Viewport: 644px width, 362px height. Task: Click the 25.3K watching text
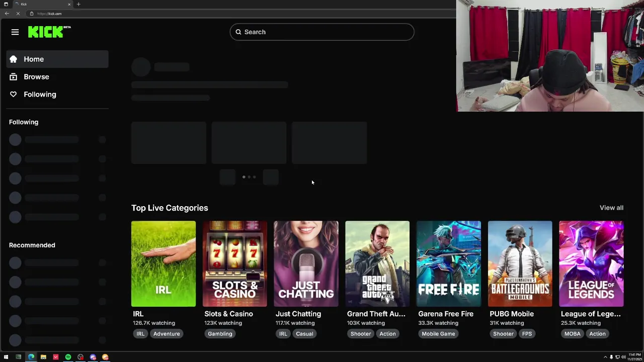pyautogui.click(x=581, y=323)
